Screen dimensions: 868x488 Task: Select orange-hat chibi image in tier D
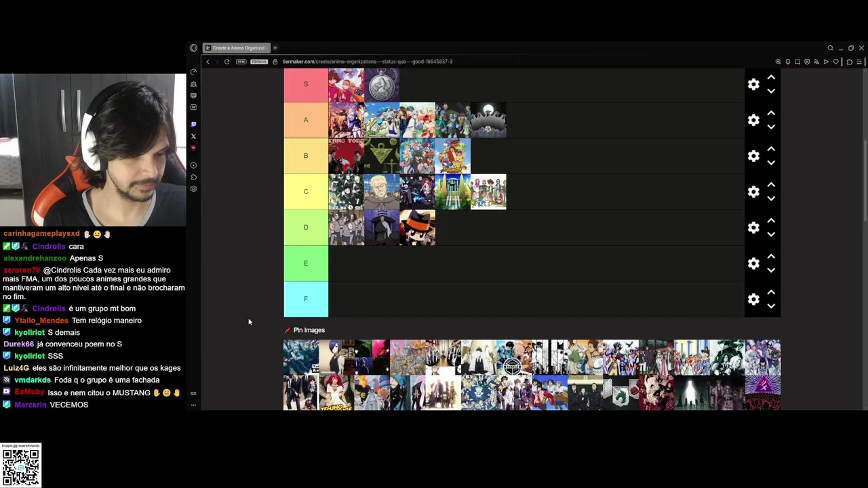[x=417, y=228]
